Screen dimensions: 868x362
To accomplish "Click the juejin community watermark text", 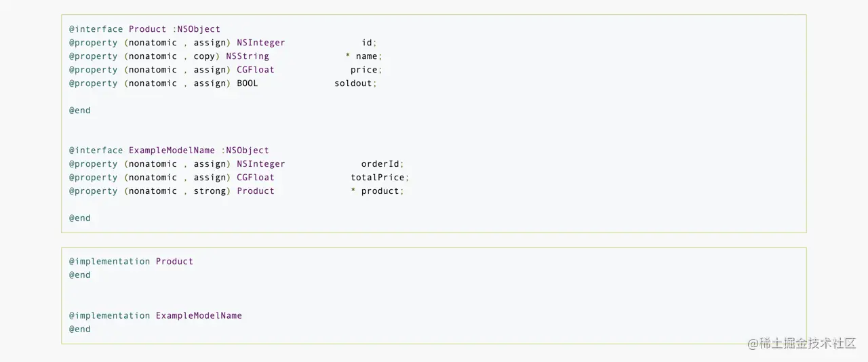I will coord(802,343).
